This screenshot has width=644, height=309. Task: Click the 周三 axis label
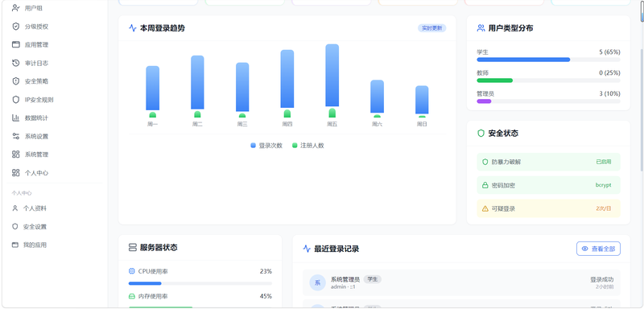click(x=242, y=124)
